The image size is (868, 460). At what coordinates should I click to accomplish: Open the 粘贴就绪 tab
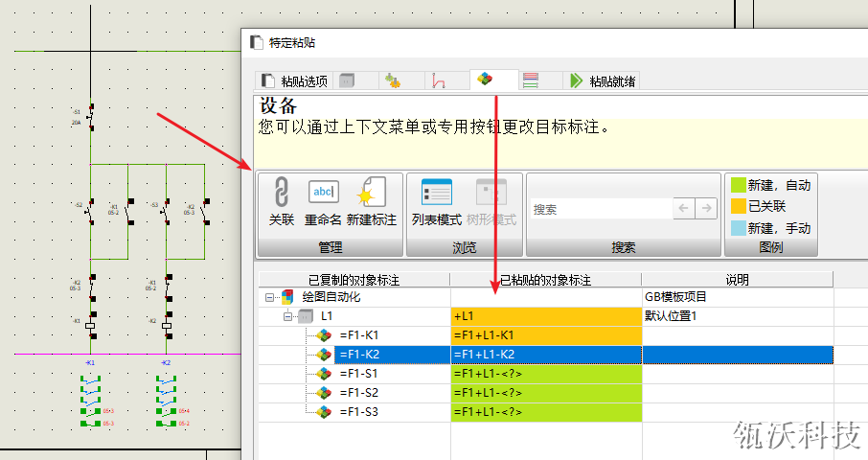(602, 81)
